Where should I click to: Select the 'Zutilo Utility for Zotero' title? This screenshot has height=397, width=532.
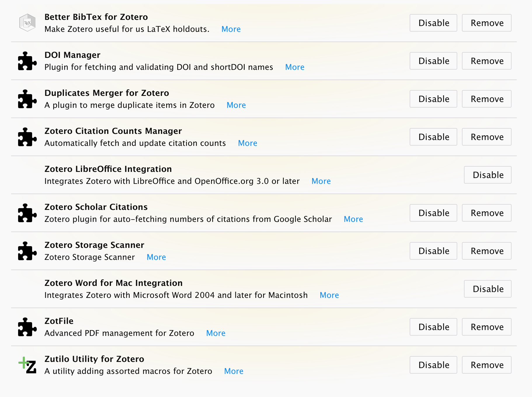click(x=94, y=359)
